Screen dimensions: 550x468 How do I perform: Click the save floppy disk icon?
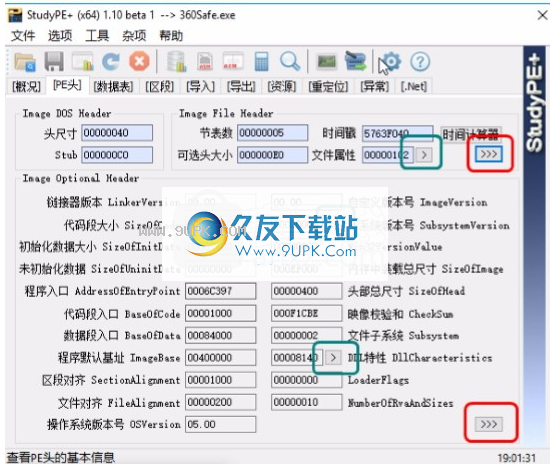54,62
